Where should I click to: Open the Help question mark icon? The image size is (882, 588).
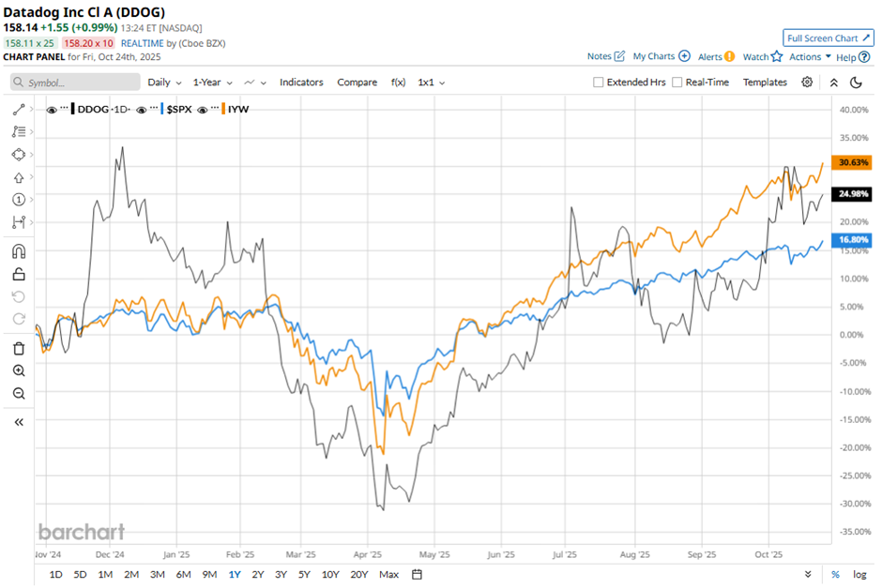coord(864,57)
